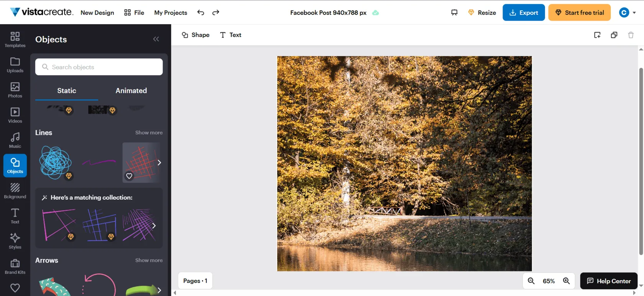
Task: Expand more Lines objects with right chevron
Action: tap(159, 162)
